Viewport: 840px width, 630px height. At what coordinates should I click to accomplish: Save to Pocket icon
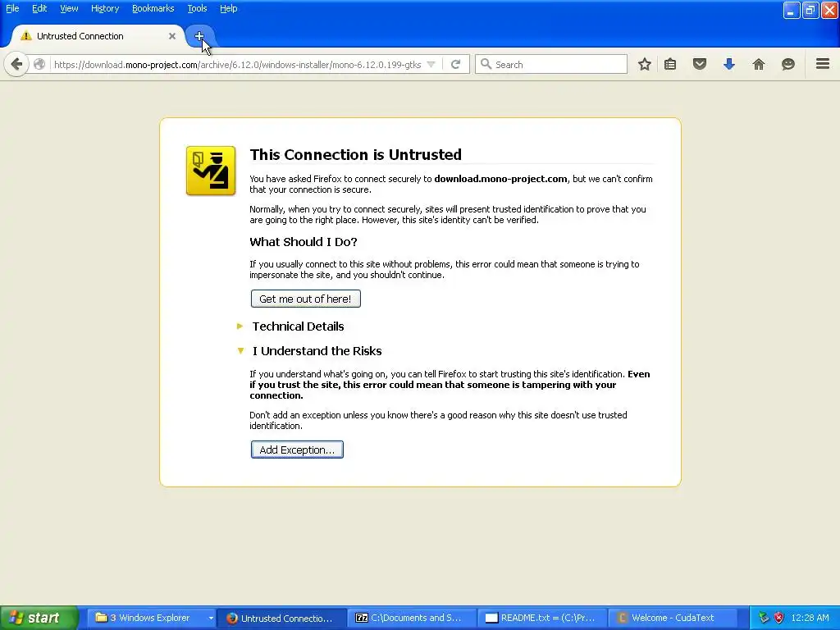point(700,64)
